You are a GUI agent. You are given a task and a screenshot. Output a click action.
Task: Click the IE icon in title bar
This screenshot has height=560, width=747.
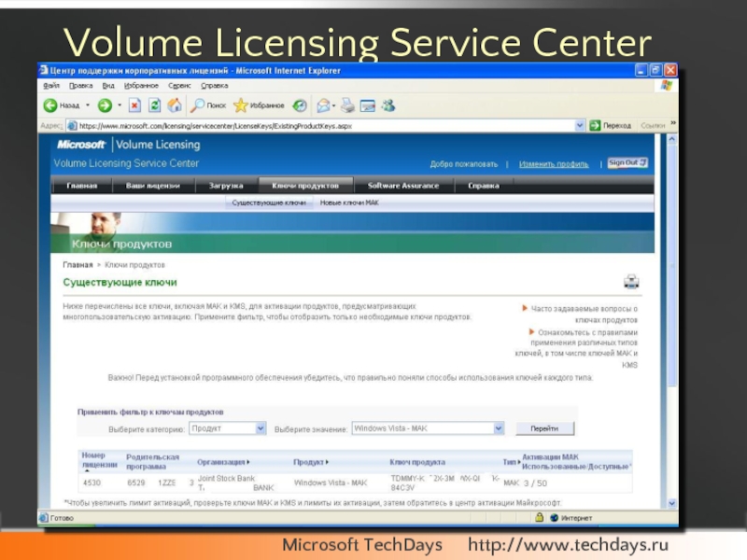[x=43, y=71]
